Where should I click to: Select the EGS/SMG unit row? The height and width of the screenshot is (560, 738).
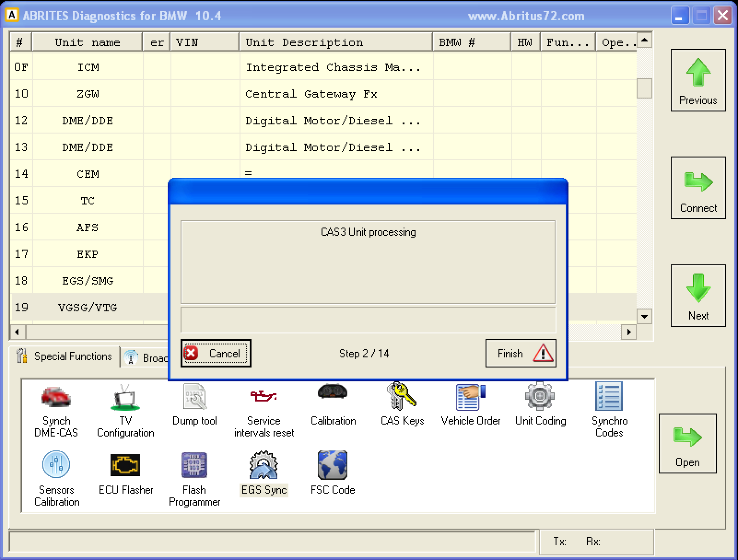click(89, 281)
